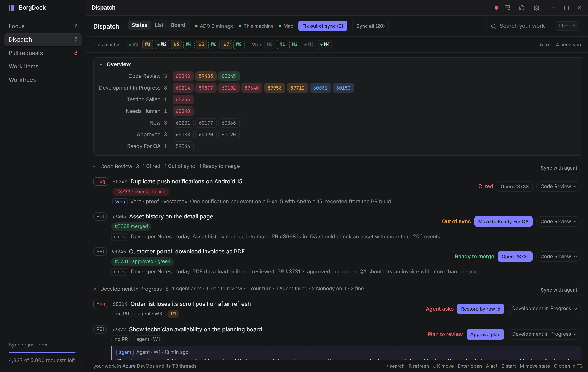Click the Open #3733 button
588x372 pixels.
tap(514, 187)
